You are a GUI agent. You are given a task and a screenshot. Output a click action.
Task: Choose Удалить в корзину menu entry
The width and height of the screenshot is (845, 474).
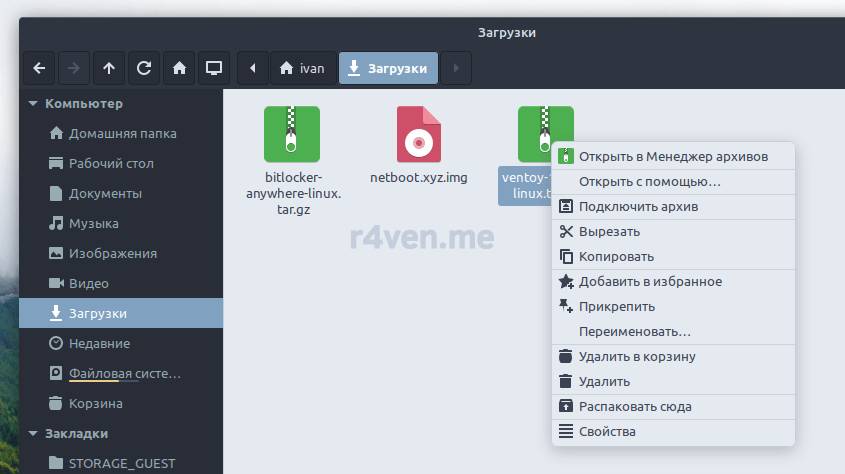tap(637, 356)
